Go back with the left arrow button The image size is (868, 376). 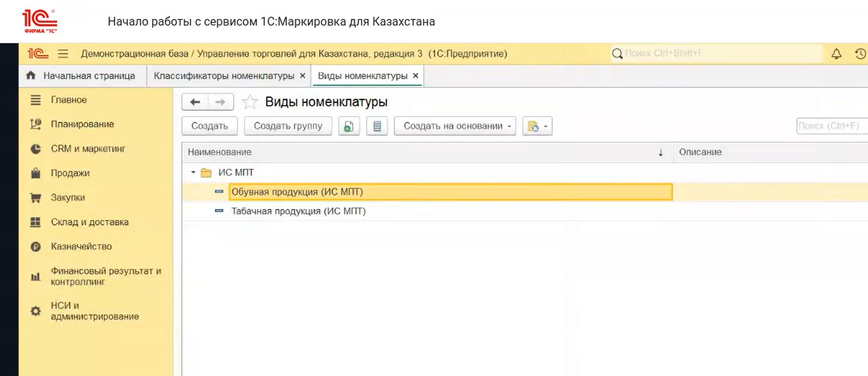tap(195, 102)
